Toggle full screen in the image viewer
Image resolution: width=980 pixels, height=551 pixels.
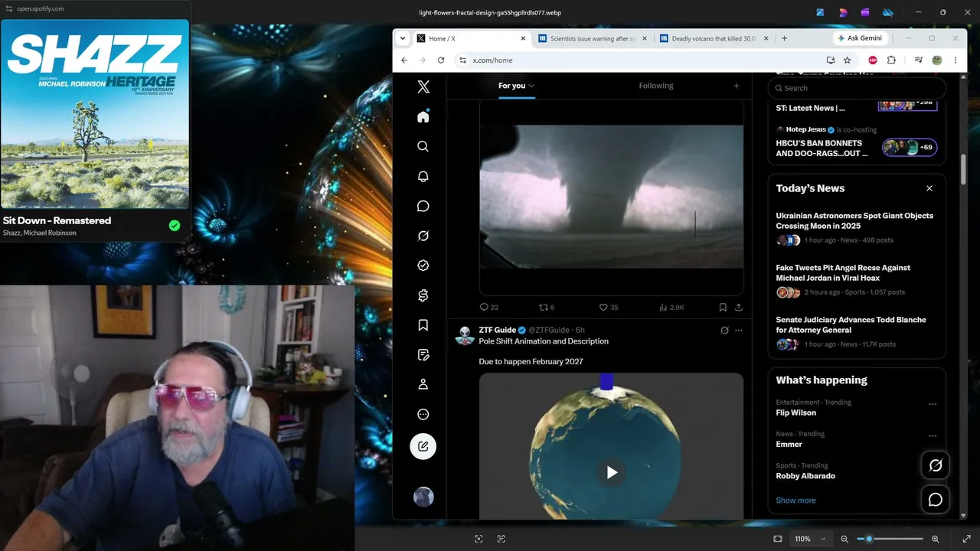[x=966, y=539]
